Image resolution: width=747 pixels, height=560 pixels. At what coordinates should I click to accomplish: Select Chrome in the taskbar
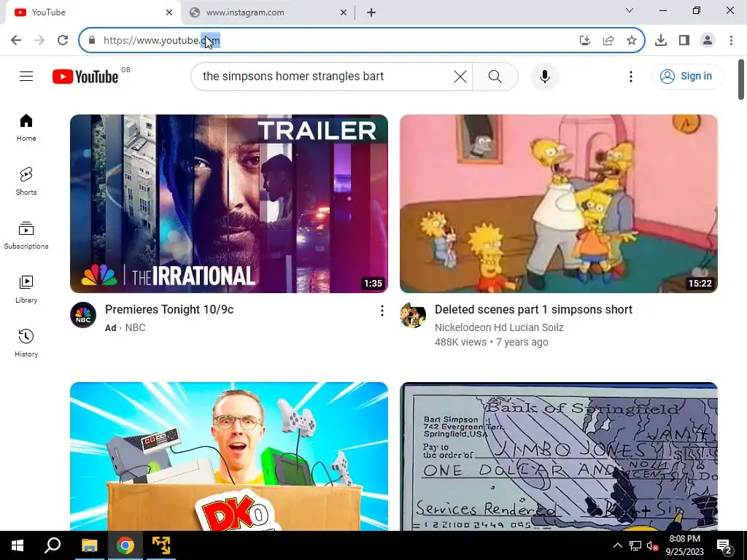pyautogui.click(x=125, y=545)
